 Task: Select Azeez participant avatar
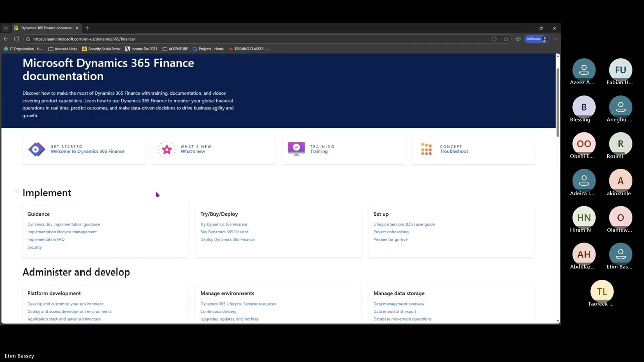[x=584, y=70]
